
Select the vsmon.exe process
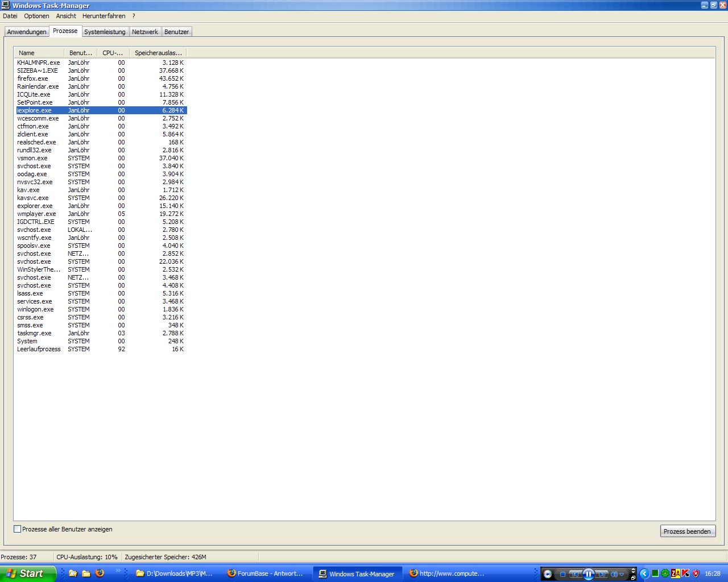coord(101,158)
